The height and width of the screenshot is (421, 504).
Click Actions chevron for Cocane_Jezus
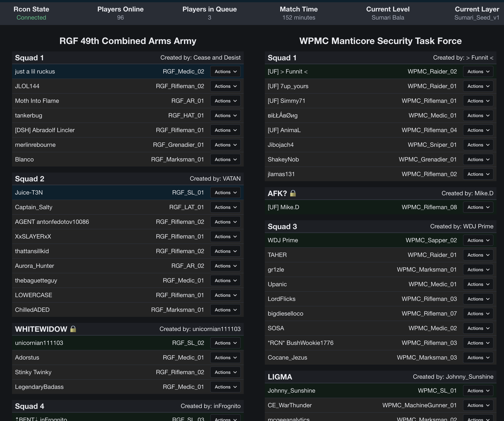[x=488, y=357]
